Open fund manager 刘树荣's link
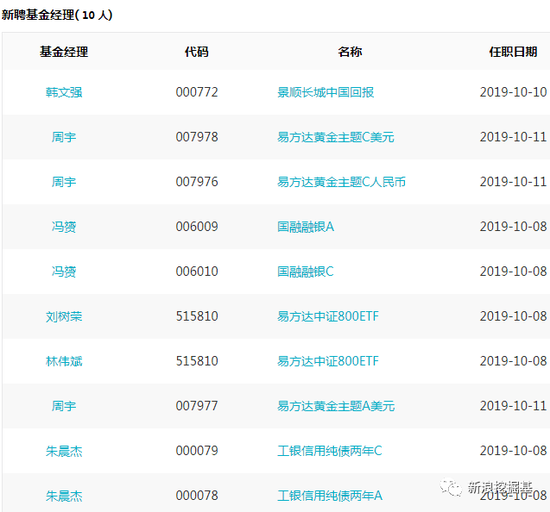This screenshot has height=512, width=550. pyautogui.click(x=64, y=316)
